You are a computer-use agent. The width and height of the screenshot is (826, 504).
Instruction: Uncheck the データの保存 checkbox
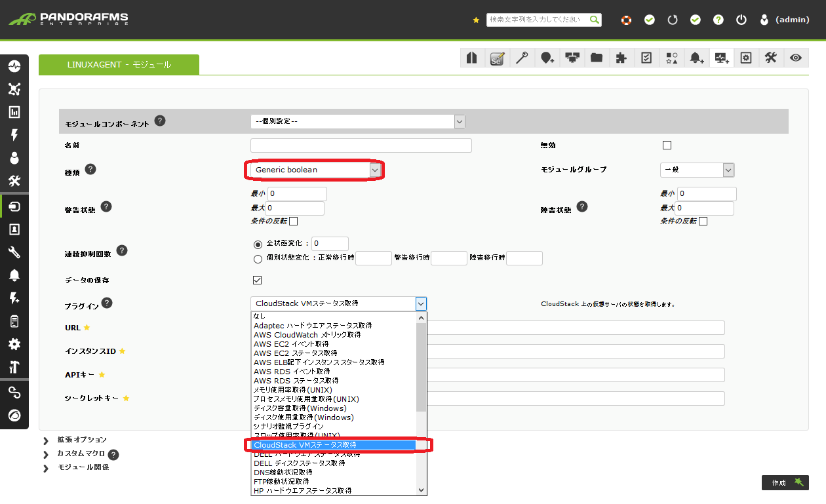pos(257,280)
